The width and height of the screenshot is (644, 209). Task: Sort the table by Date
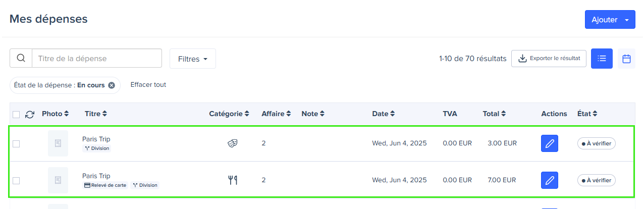click(x=384, y=114)
